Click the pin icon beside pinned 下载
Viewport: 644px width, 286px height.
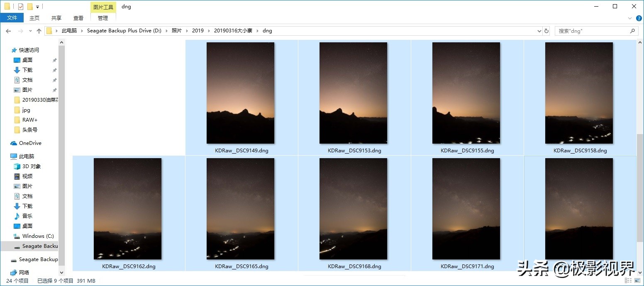(54, 70)
